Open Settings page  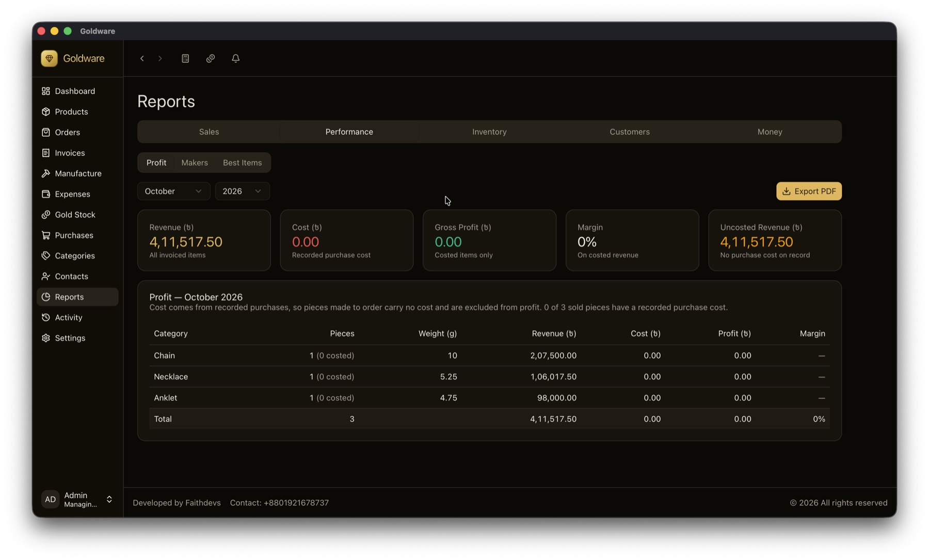tap(77, 338)
